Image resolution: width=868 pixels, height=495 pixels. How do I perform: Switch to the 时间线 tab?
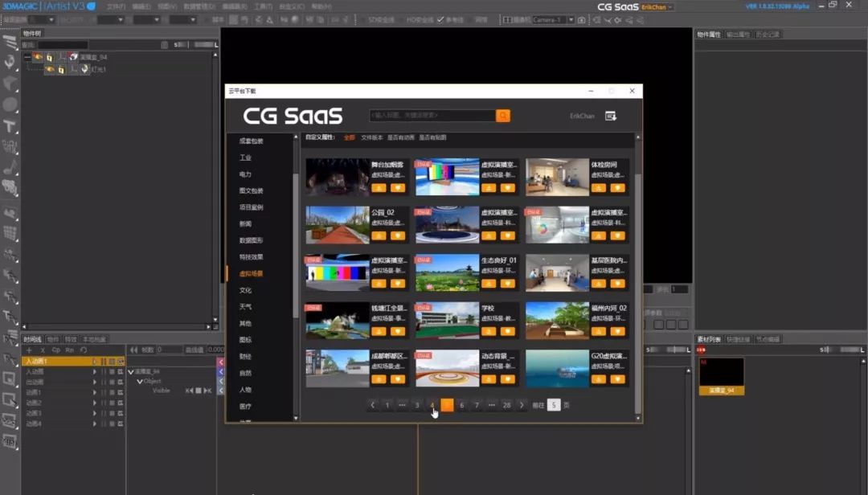(33, 339)
